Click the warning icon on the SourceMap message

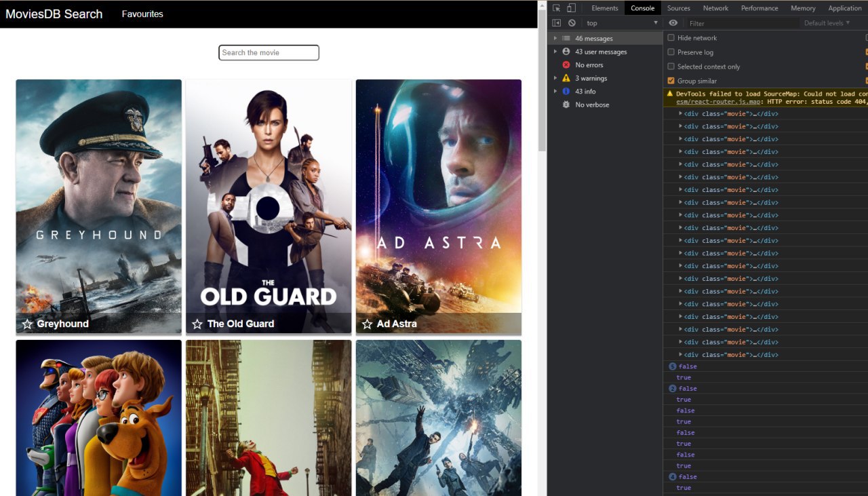click(670, 94)
